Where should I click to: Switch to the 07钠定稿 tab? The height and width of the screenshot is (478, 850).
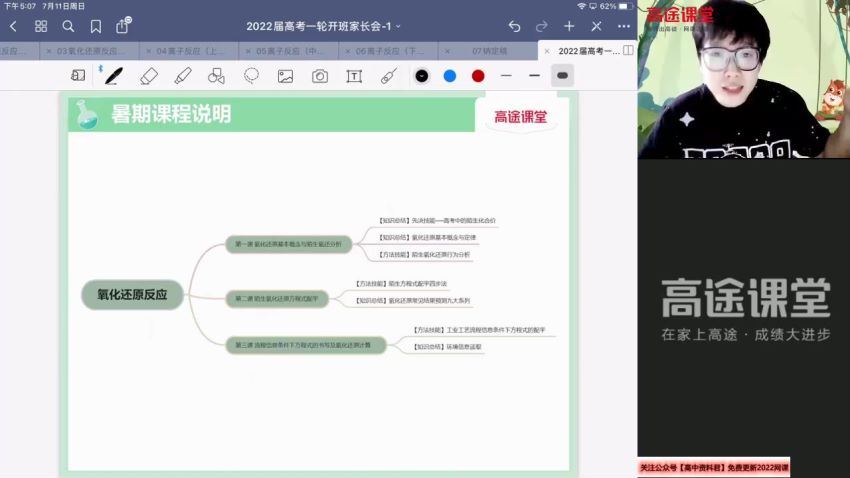tap(489, 51)
